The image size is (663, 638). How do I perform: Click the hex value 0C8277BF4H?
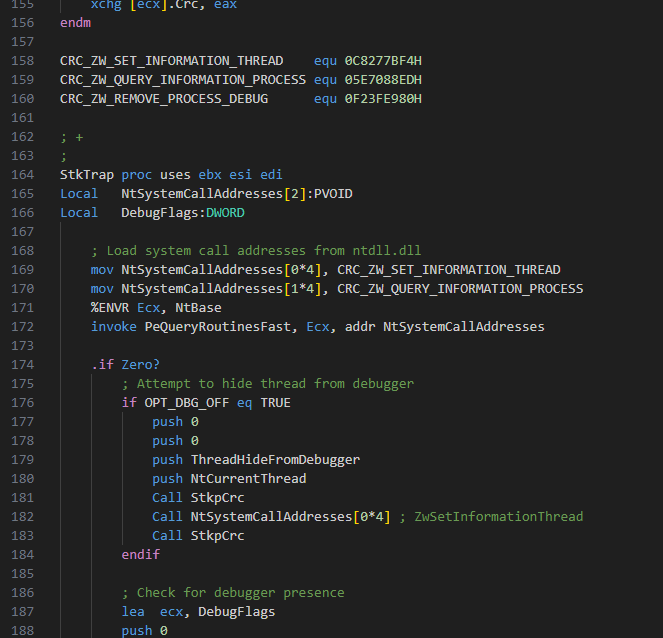click(383, 60)
